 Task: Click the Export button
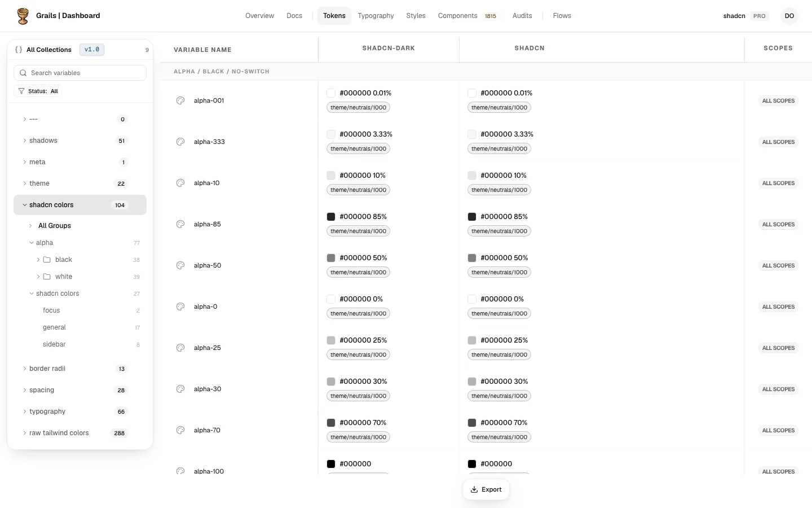(x=486, y=489)
